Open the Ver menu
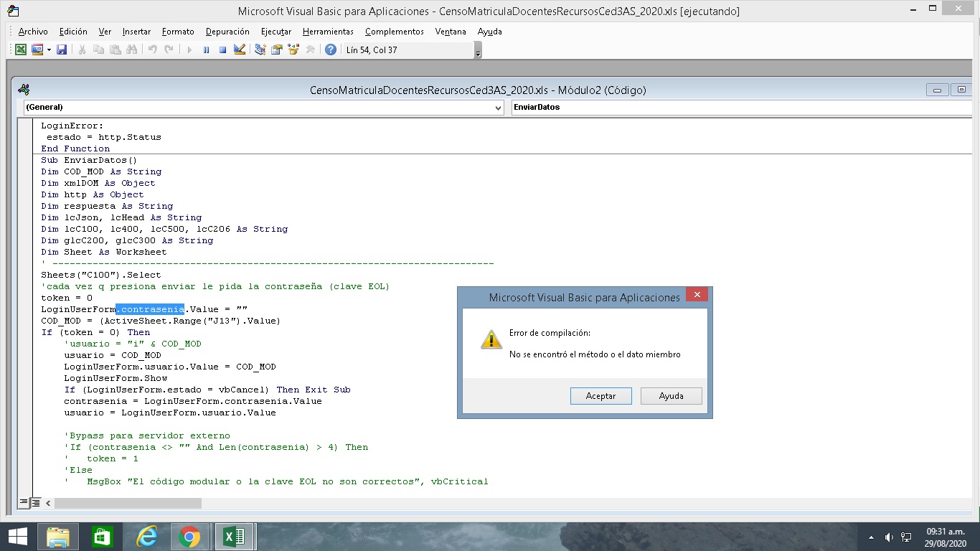The width and height of the screenshot is (980, 551). tap(105, 32)
